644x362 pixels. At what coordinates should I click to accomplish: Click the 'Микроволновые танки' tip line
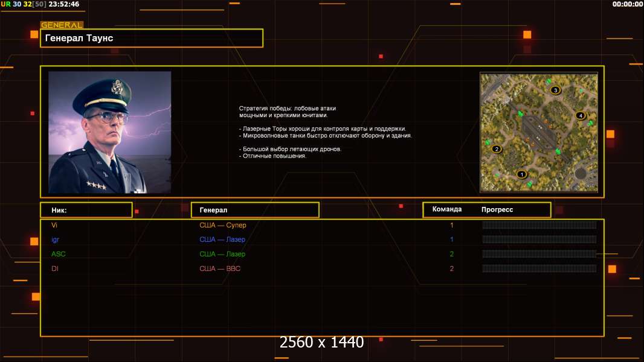click(x=325, y=135)
